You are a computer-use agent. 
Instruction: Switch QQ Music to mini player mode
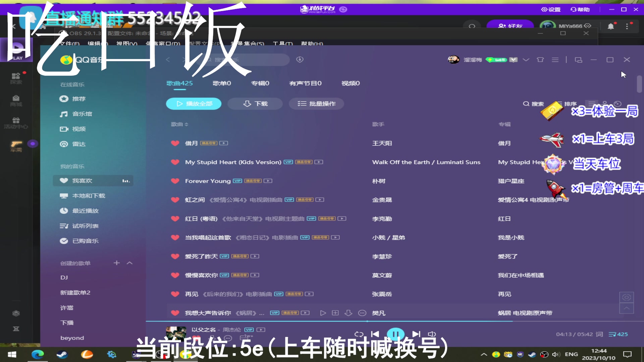tap(578, 60)
